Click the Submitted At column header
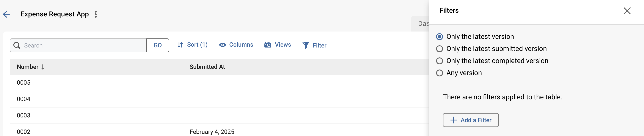 click(207, 67)
